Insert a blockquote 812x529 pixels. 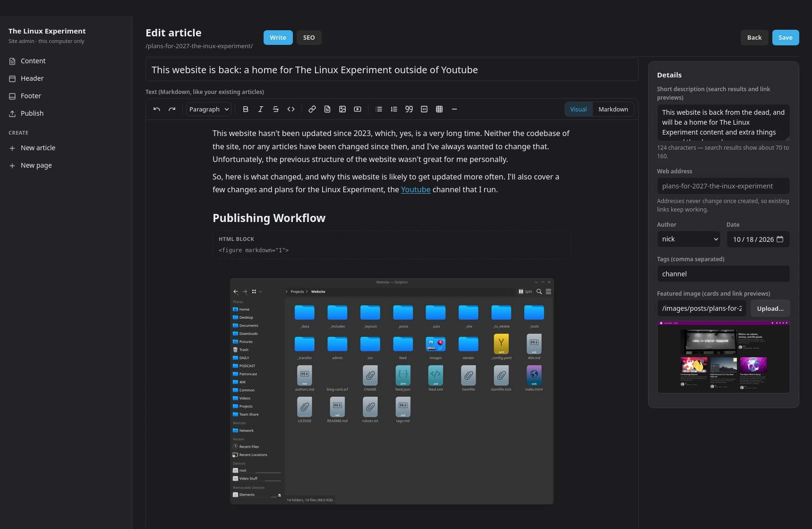pos(409,109)
